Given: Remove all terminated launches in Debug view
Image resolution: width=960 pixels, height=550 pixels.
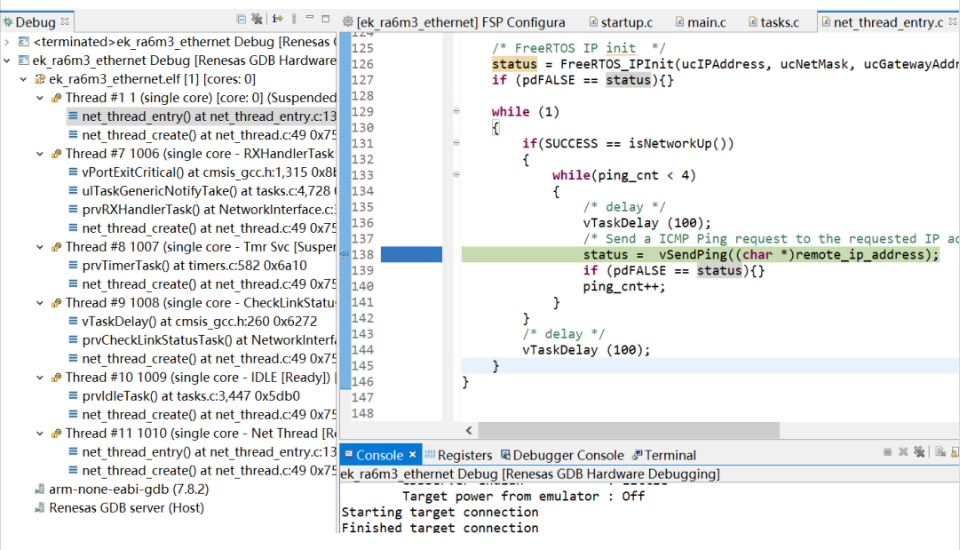Looking at the screenshot, I should tap(257, 20).
